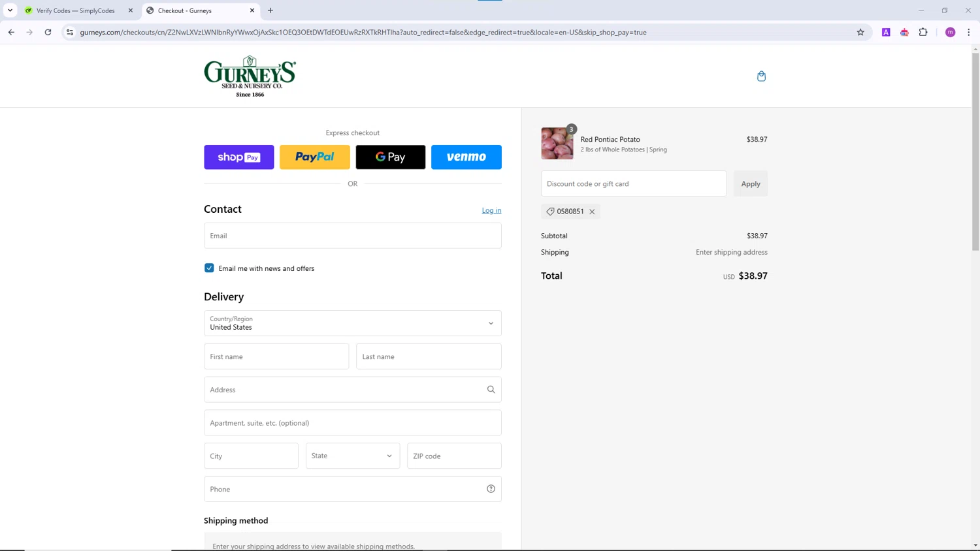The image size is (980, 551).
Task: Open the Chrome profile avatar
Action: click(951, 32)
